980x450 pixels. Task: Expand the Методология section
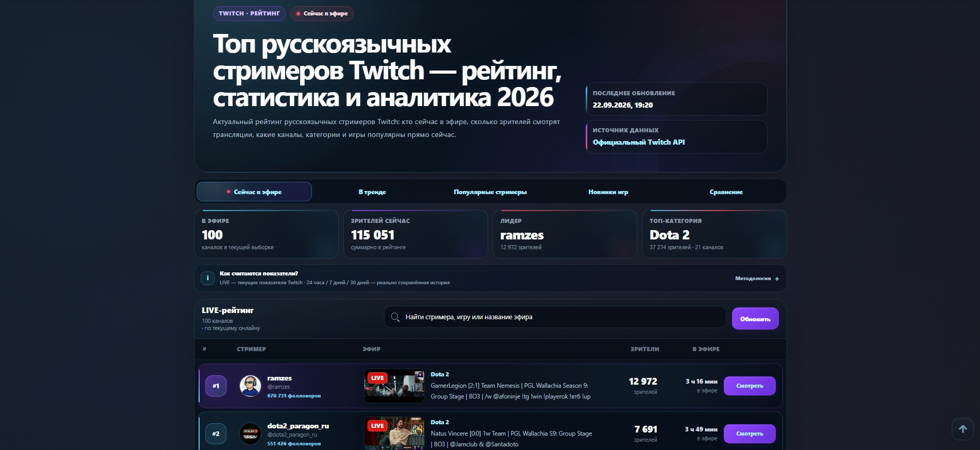(x=757, y=279)
